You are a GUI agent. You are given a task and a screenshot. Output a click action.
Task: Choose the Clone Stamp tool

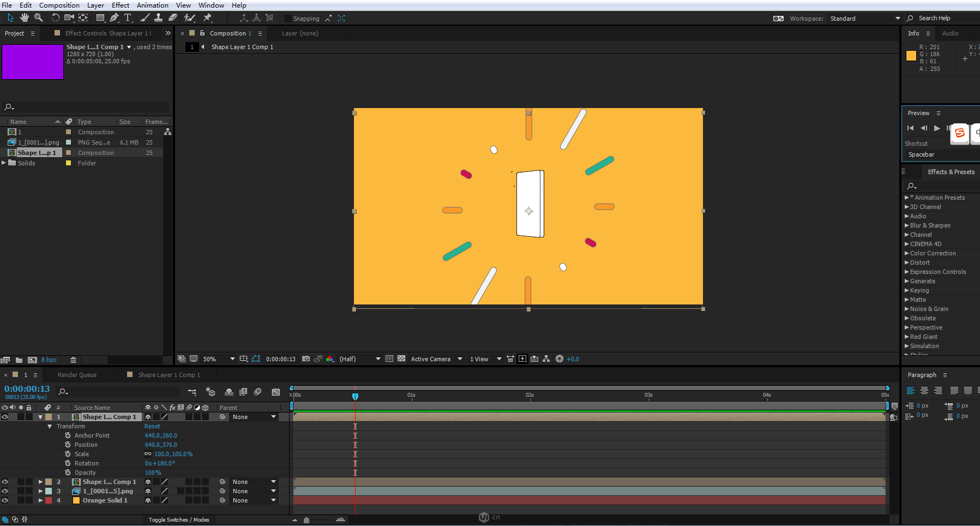click(158, 18)
